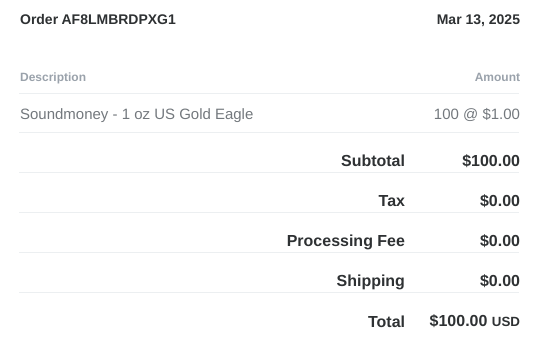Select the subtotal amount $100.00
Viewport: 547px width, 360px height.
[x=491, y=161]
